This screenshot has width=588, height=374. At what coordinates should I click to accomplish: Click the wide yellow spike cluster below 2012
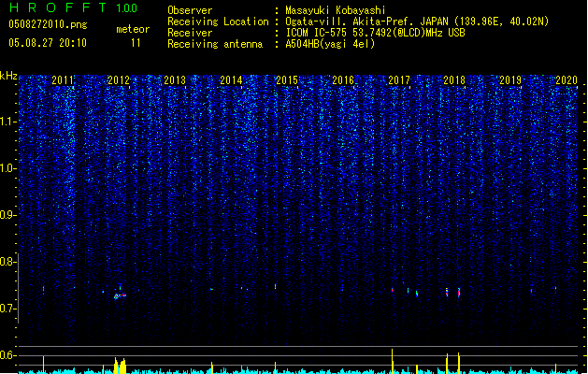[x=120, y=366]
